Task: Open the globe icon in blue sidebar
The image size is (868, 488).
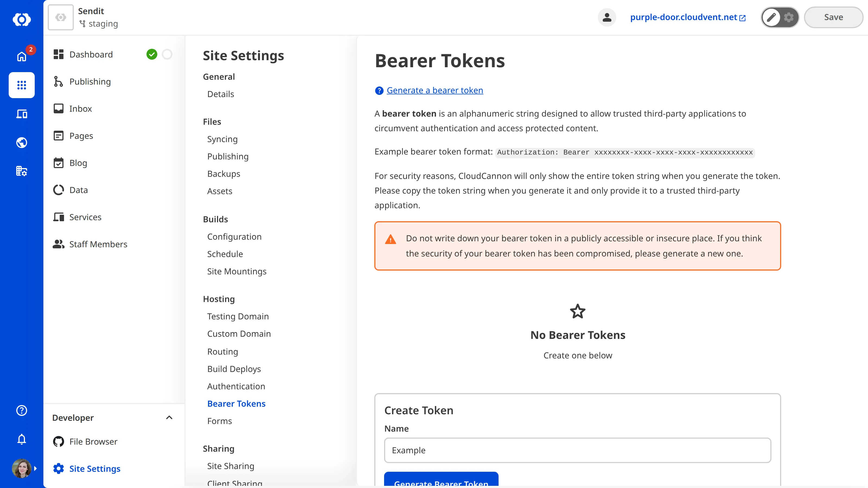Action: pos(22,142)
